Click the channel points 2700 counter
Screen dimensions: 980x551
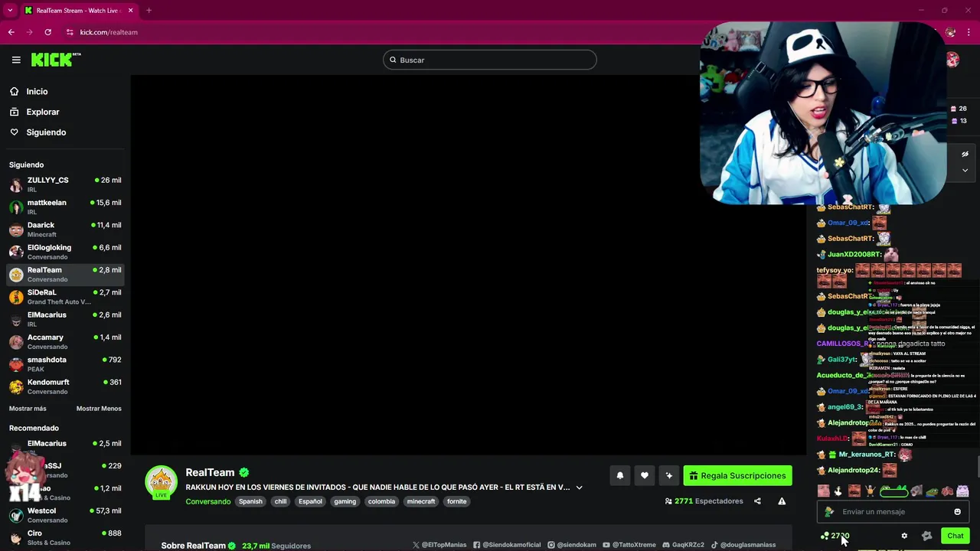(x=835, y=536)
